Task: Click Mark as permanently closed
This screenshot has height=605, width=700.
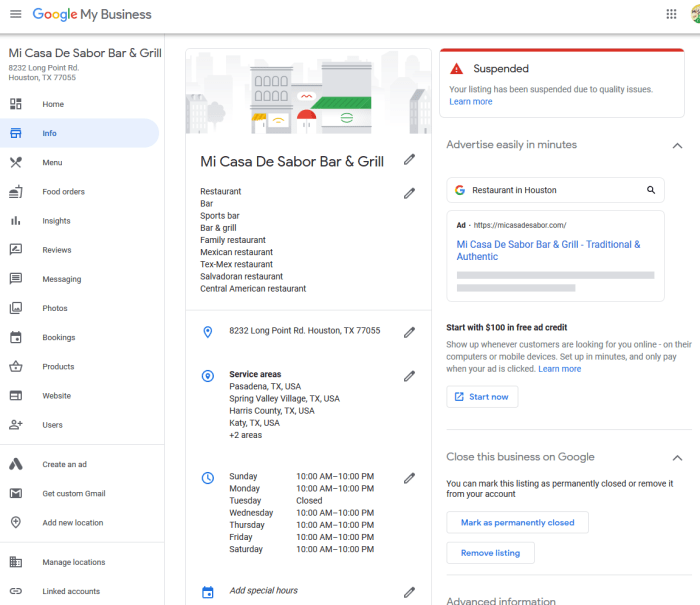Action: point(517,522)
